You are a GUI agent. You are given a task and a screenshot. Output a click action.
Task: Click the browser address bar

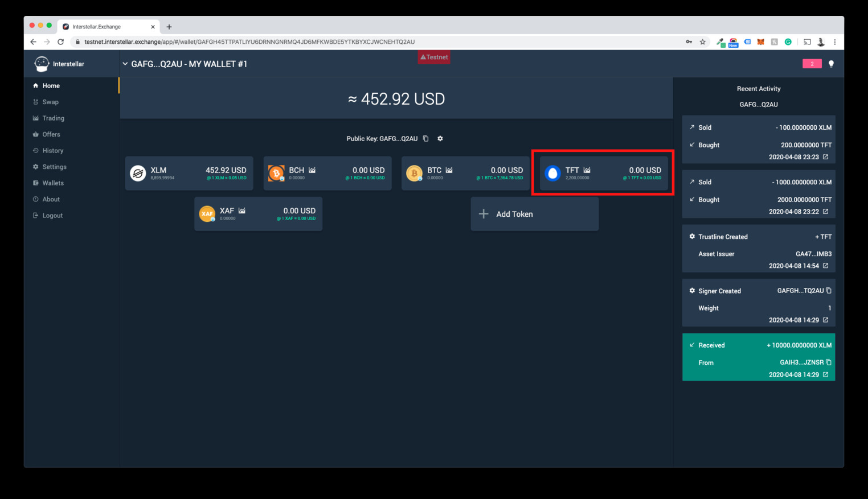342,42
